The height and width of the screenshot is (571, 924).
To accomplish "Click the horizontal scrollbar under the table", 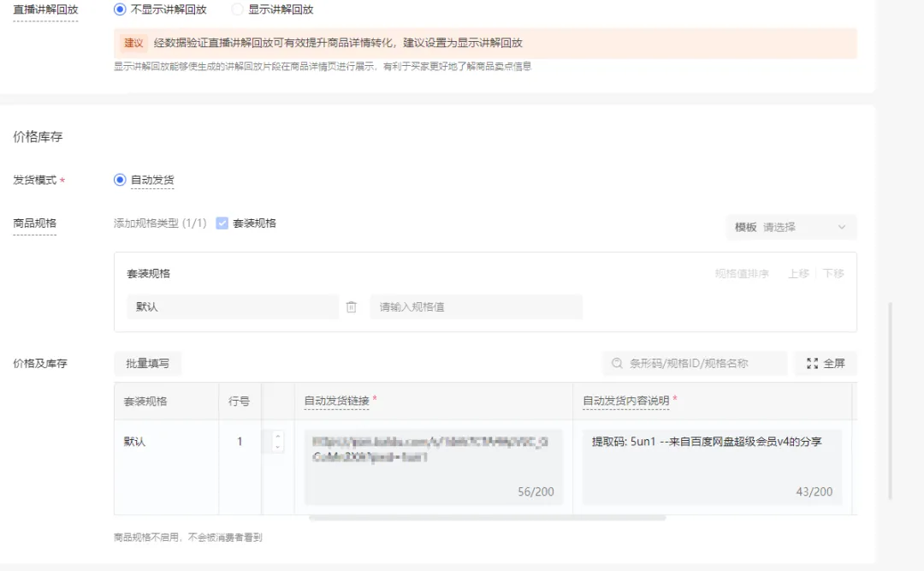I will pos(488,518).
